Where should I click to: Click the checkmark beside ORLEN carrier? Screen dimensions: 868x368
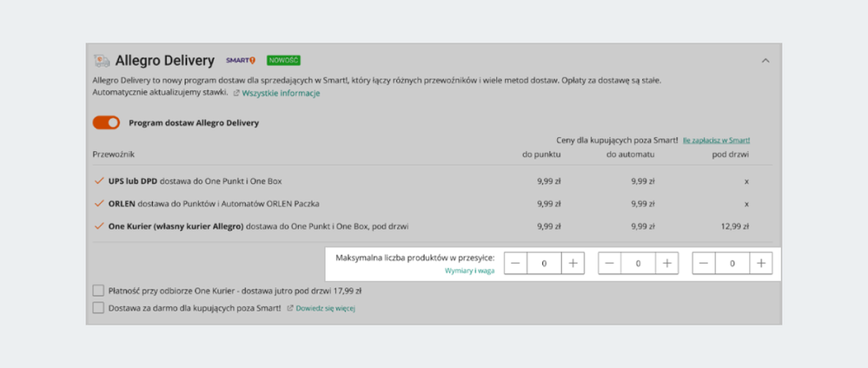click(99, 204)
